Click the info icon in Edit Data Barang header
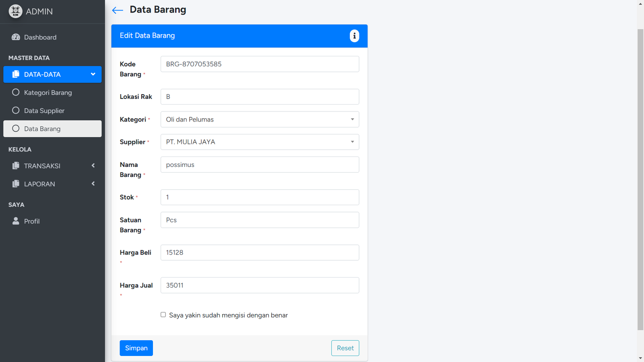This screenshot has width=644, height=362. pyautogui.click(x=354, y=36)
